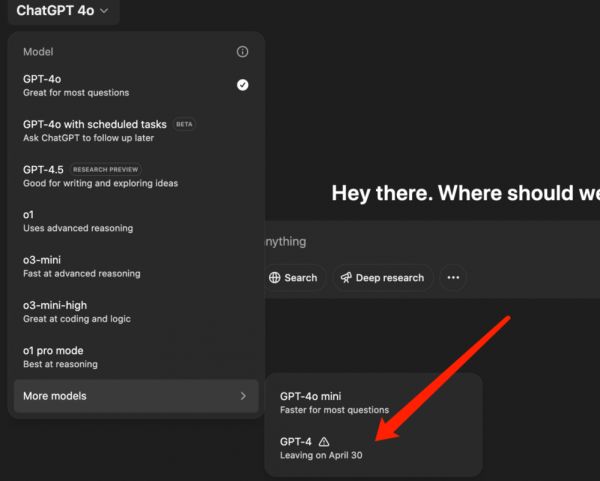
Task: Select o3-mini-high for coding and logic
Action: point(77,312)
